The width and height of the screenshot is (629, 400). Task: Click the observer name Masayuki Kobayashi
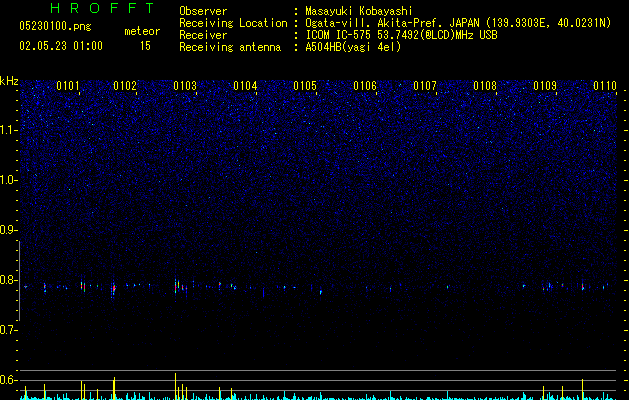click(359, 11)
